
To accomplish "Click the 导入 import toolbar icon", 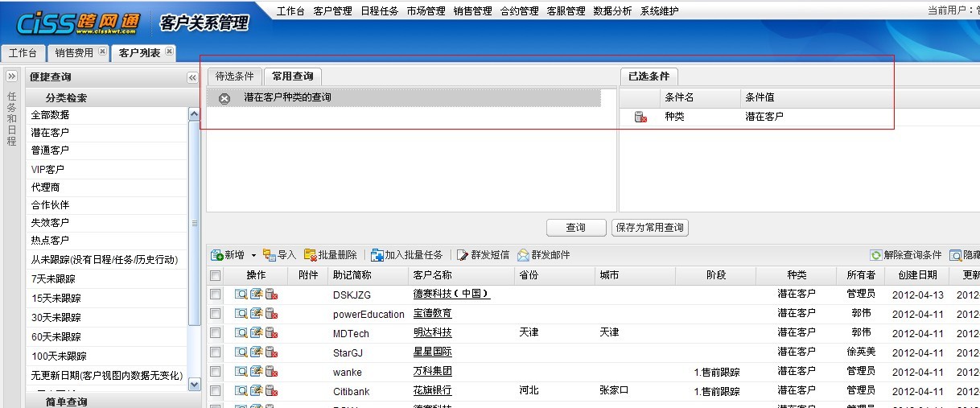I will pos(270,255).
